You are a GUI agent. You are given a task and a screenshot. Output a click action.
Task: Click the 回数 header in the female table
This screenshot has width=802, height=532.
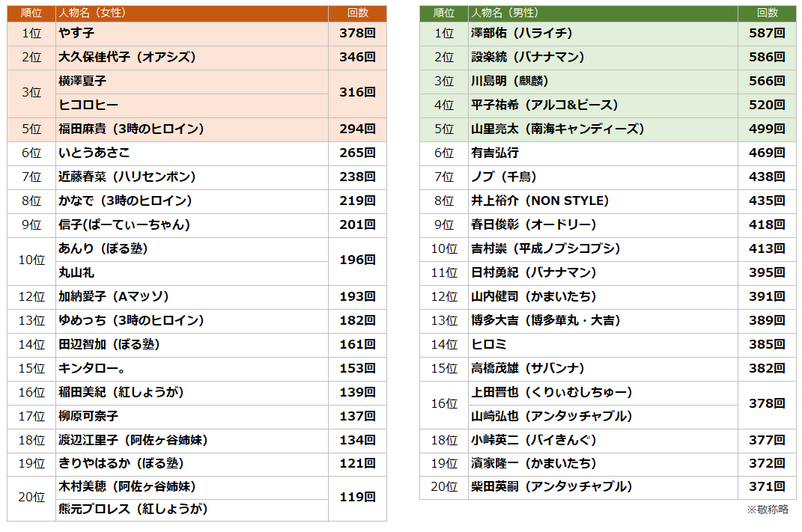coord(358,13)
